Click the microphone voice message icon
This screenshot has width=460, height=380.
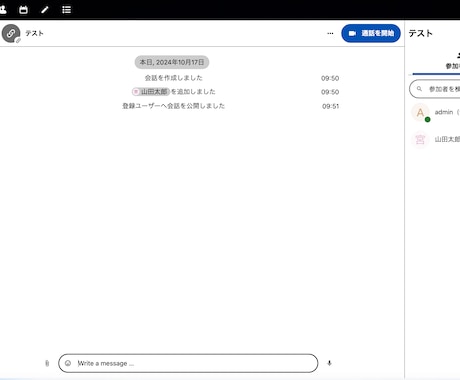click(329, 363)
